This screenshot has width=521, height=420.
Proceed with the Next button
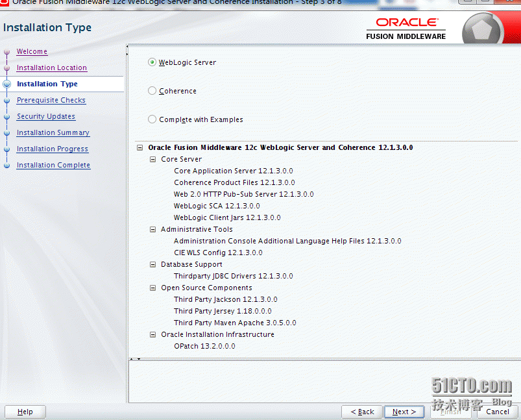pyautogui.click(x=404, y=412)
